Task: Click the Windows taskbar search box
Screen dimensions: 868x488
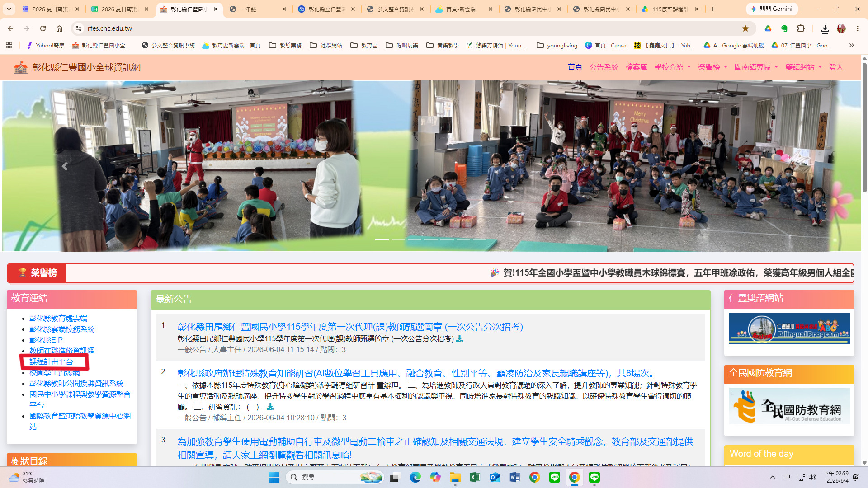Action: [x=335, y=477]
